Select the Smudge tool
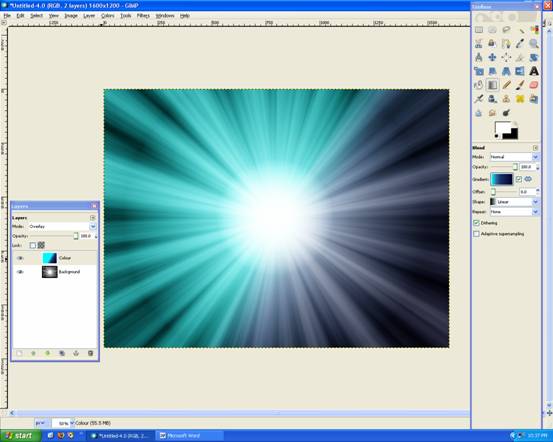 click(492, 113)
